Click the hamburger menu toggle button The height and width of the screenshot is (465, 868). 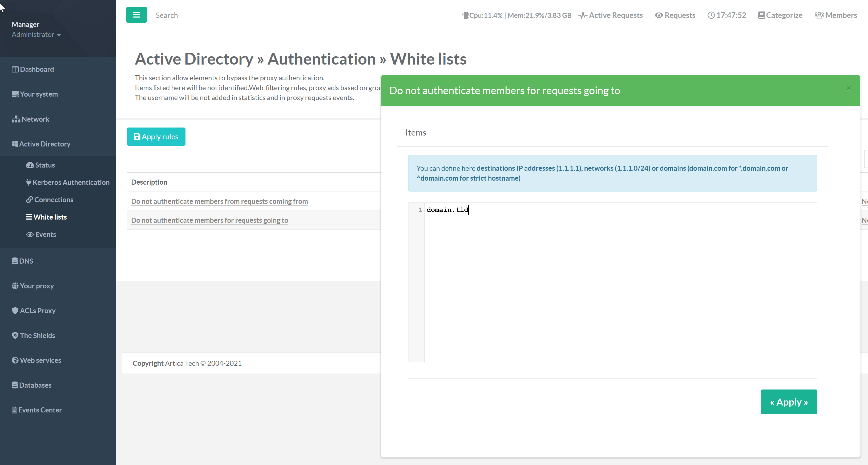(136, 15)
